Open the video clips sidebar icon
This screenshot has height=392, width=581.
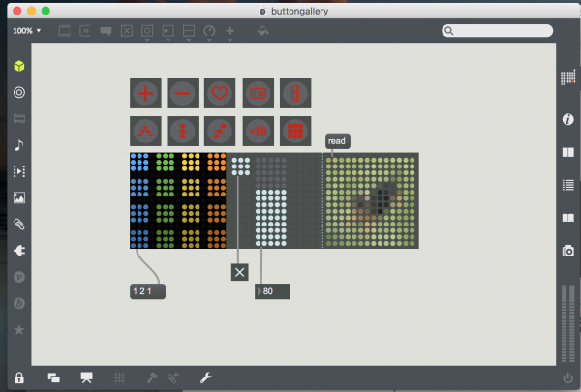coord(19,171)
